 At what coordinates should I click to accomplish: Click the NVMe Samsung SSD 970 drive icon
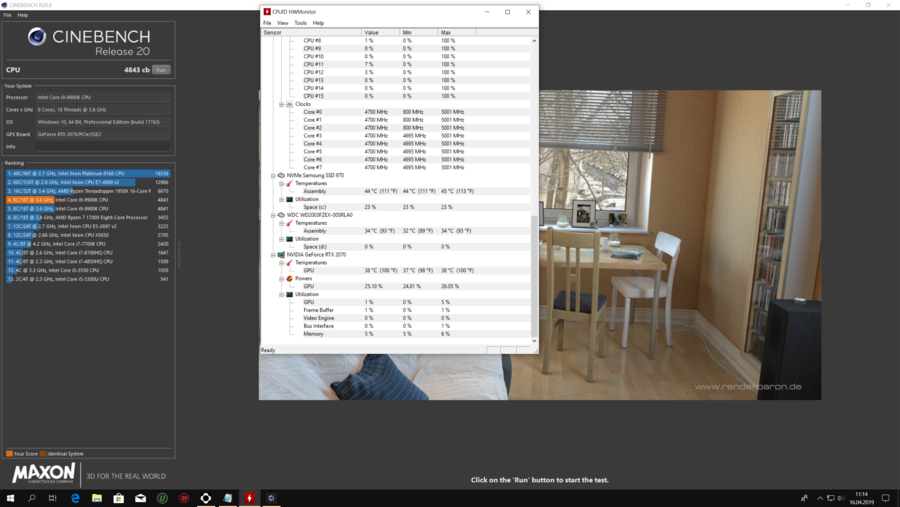[281, 175]
